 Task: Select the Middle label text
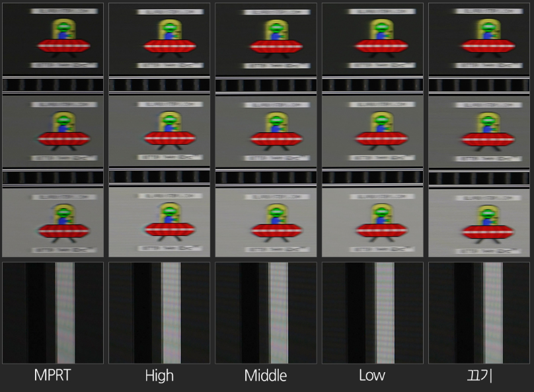point(266,376)
